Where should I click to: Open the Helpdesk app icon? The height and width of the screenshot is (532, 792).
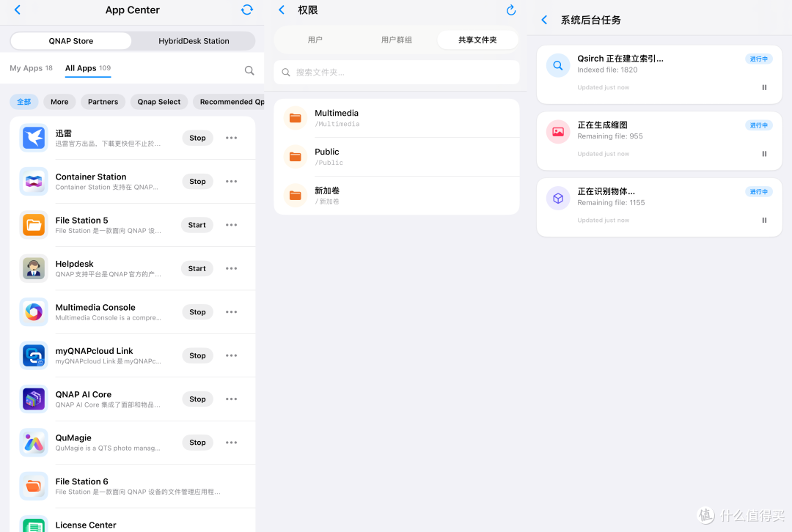tap(34, 268)
